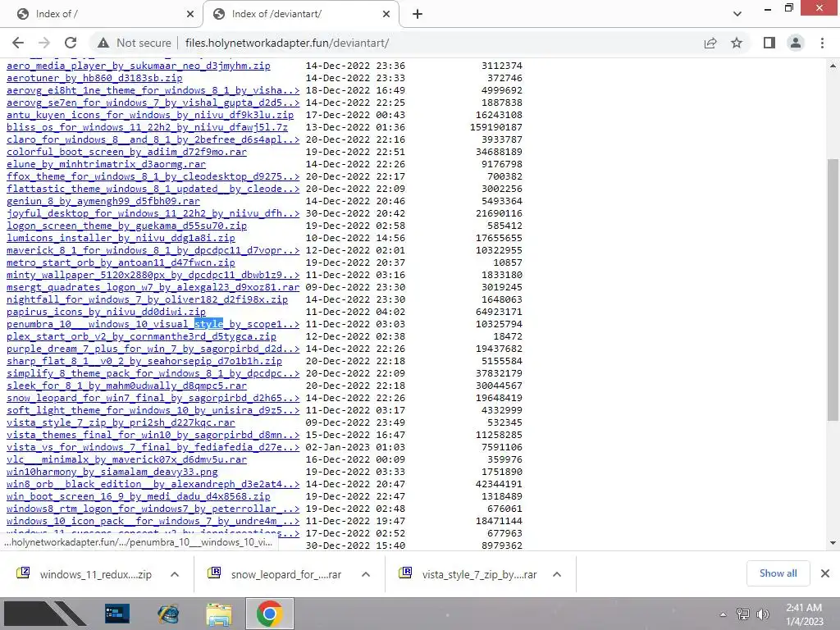This screenshot has width=840, height=630.
Task: Open the Not secure site info warning
Action: tap(134, 43)
